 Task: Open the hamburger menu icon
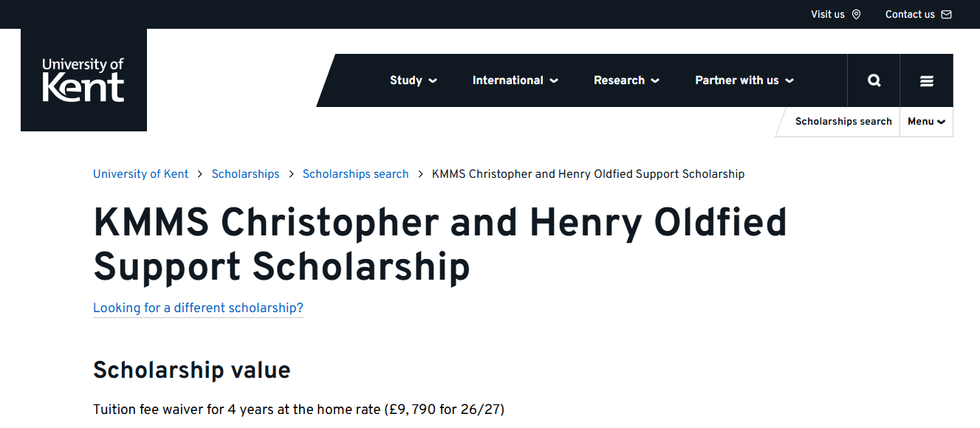926,80
